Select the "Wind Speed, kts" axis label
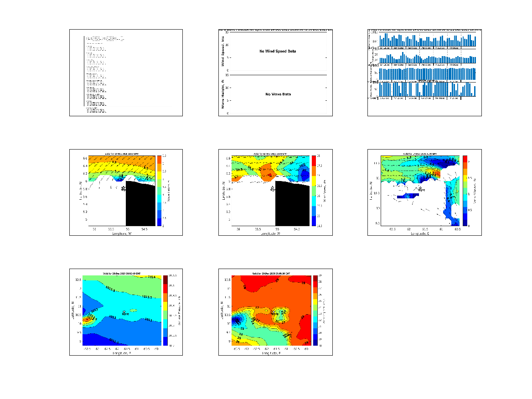The height and width of the screenshot is (399, 532). point(223,52)
